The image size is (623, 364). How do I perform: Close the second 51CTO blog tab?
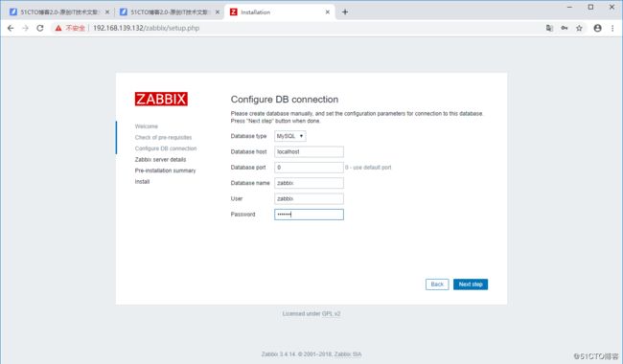coord(218,11)
